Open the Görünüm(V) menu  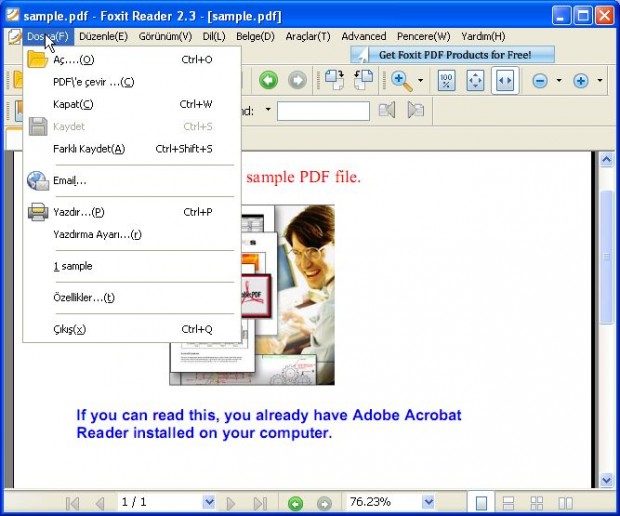(165, 36)
